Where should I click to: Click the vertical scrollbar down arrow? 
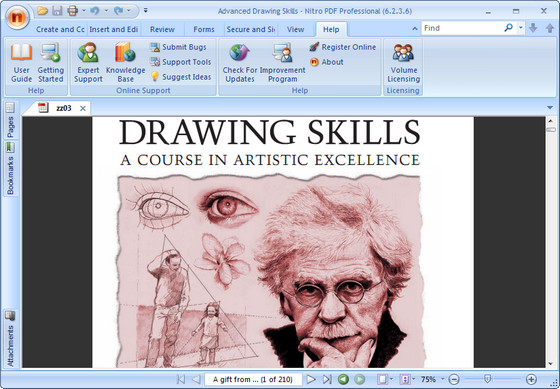click(x=550, y=364)
